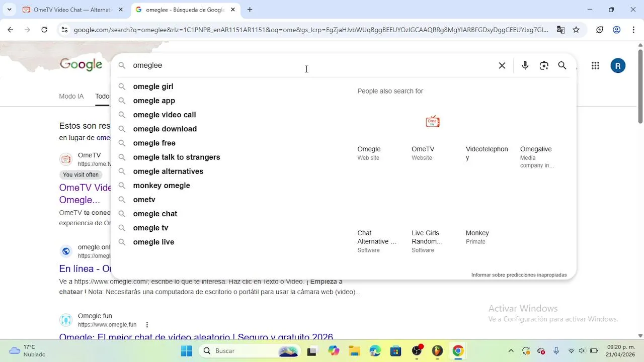
Task: Click the Google logo
Action: coord(81,64)
